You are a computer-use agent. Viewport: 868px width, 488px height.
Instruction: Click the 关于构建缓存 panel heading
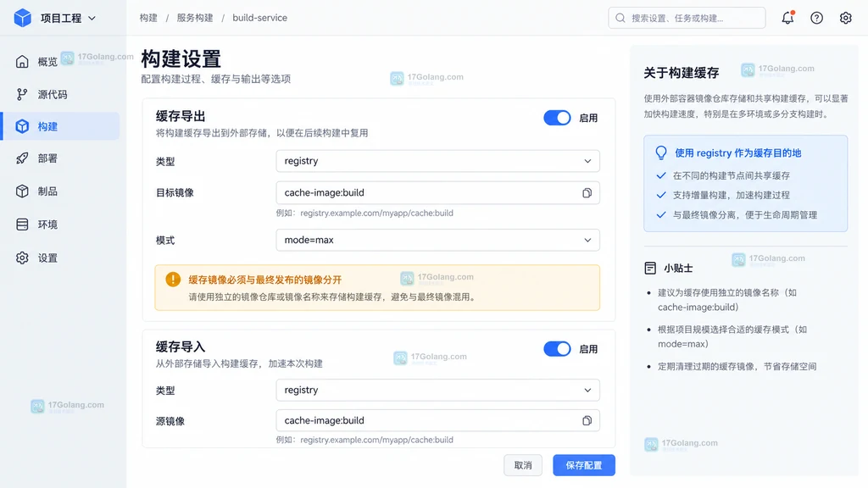pyautogui.click(x=682, y=73)
